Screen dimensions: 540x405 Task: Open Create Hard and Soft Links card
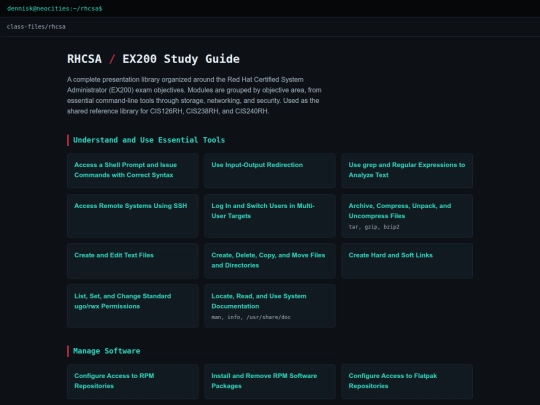click(407, 261)
